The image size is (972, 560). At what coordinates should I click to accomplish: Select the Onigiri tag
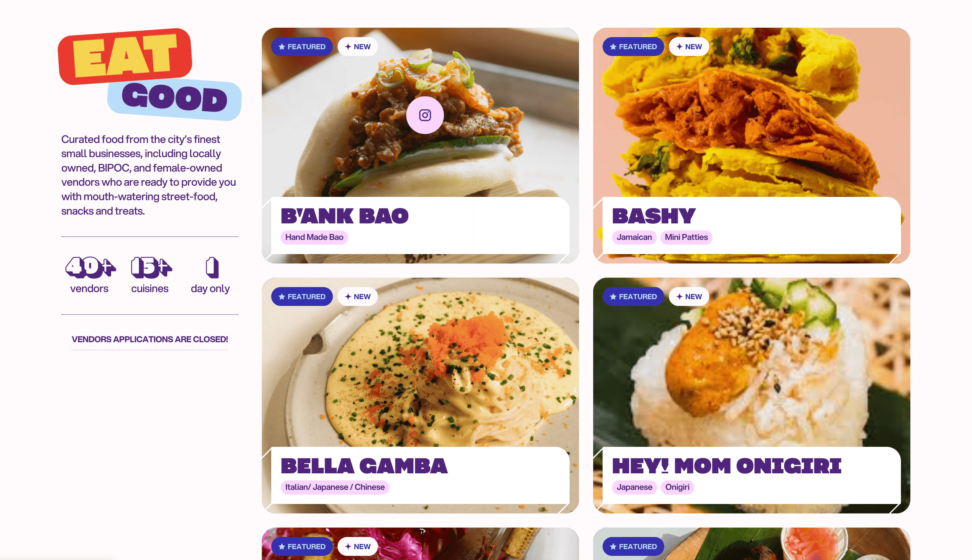click(677, 487)
